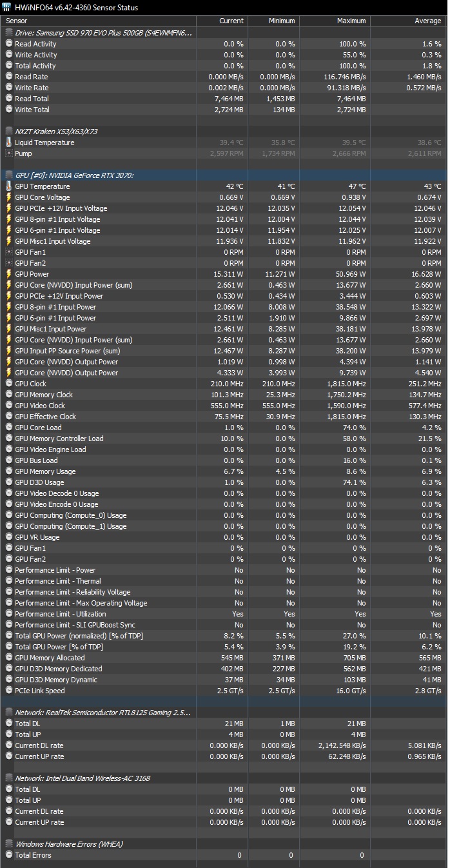Click the icon beside GPU Memory Clock
This screenshot has width=450, height=868.
tap(8, 395)
